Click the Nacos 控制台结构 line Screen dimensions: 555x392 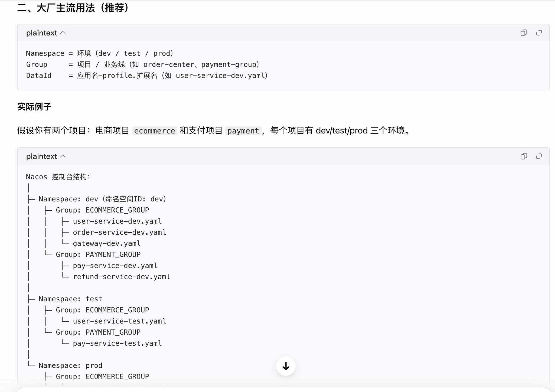point(58,177)
